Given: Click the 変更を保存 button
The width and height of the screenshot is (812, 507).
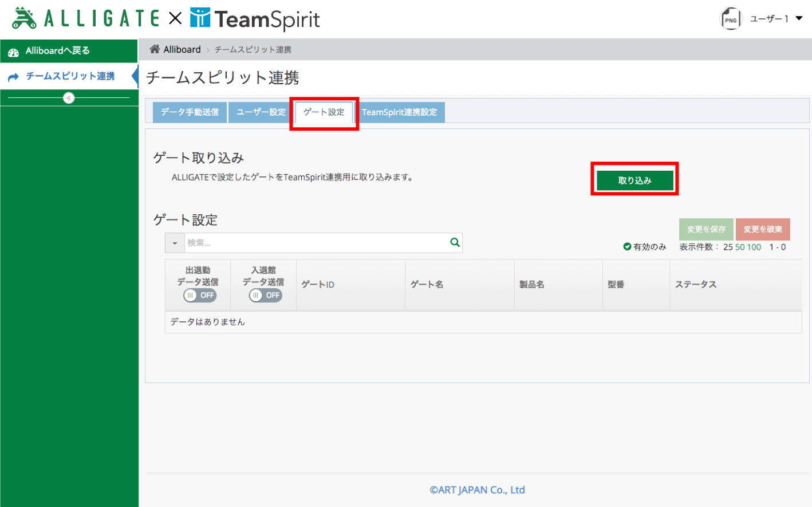Looking at the screenshot, I should (x=706, y=229).
